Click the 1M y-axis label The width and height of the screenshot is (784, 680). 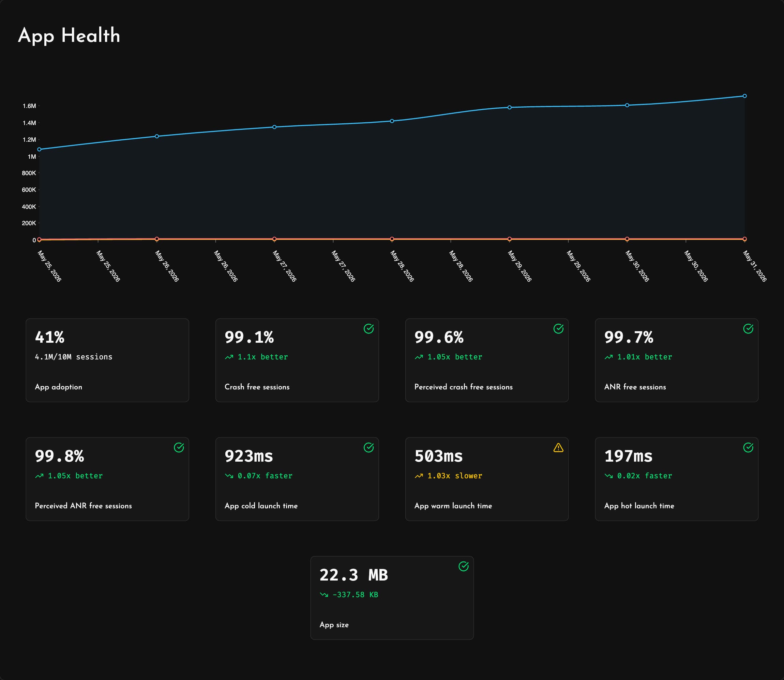(32, 157)
